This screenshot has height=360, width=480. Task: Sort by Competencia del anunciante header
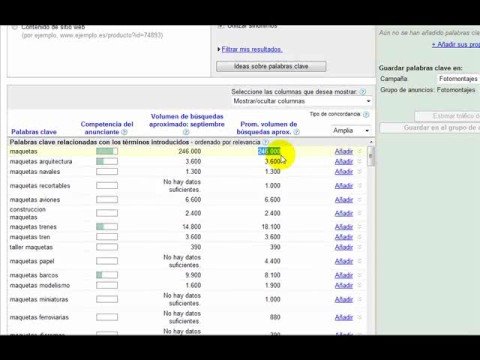click(107, 128)
